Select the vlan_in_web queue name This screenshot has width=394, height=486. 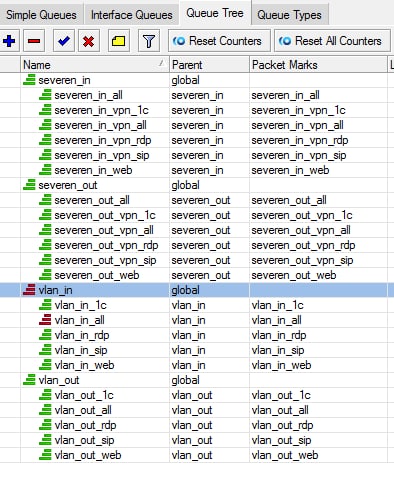pos(85,365)
